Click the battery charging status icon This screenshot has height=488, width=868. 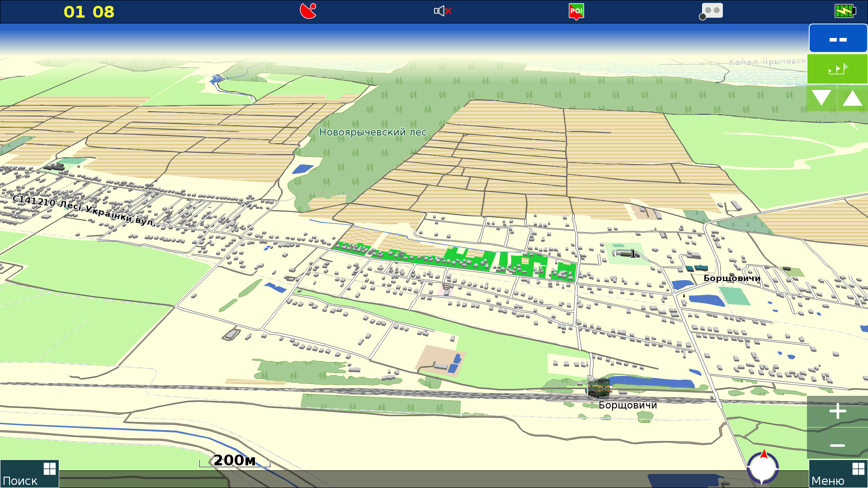[x=844, y=11]
